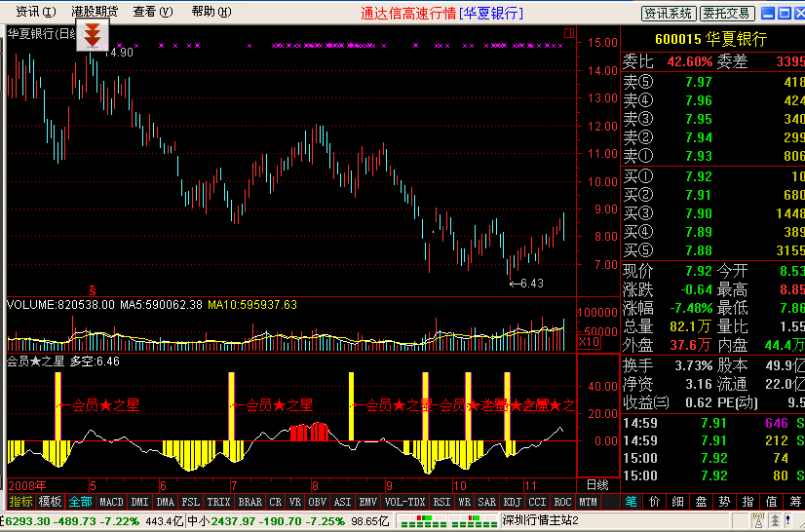The height and width of the screenshot is (532, 805).
Task: Switch to the MACD indicator
Action: click(x=111, y=502)
